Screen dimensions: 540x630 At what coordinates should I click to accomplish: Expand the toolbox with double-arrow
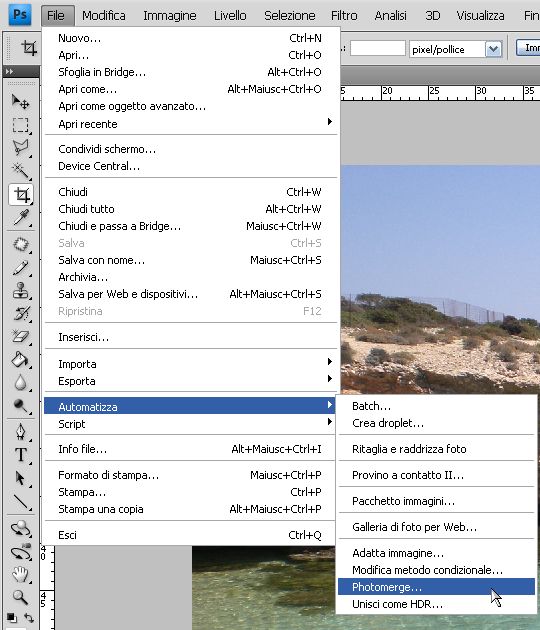click(9, 72)
